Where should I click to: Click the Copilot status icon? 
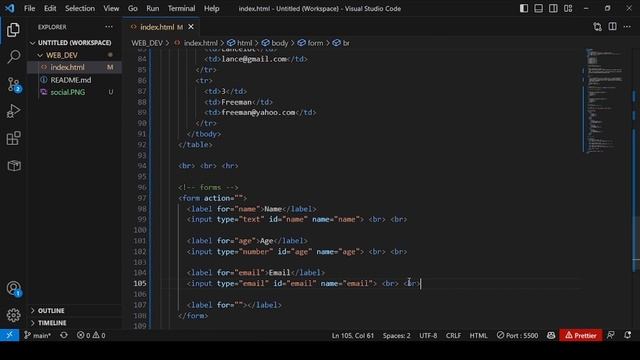pyautogui.click(x=551, y=335)
